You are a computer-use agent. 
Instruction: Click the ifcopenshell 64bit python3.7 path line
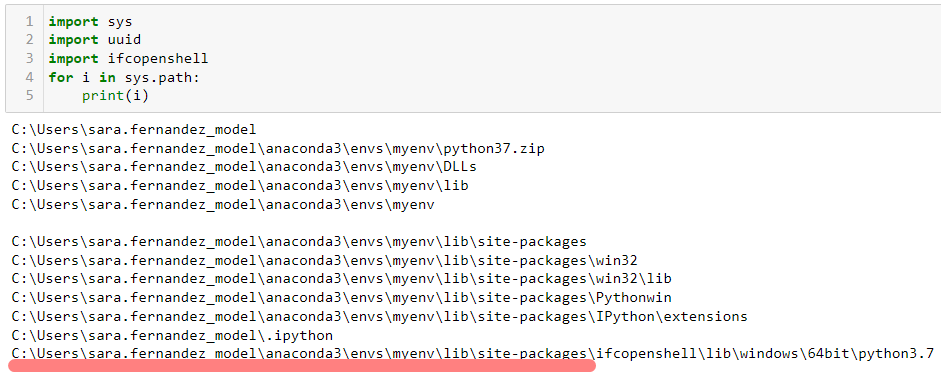coord(472,354)
